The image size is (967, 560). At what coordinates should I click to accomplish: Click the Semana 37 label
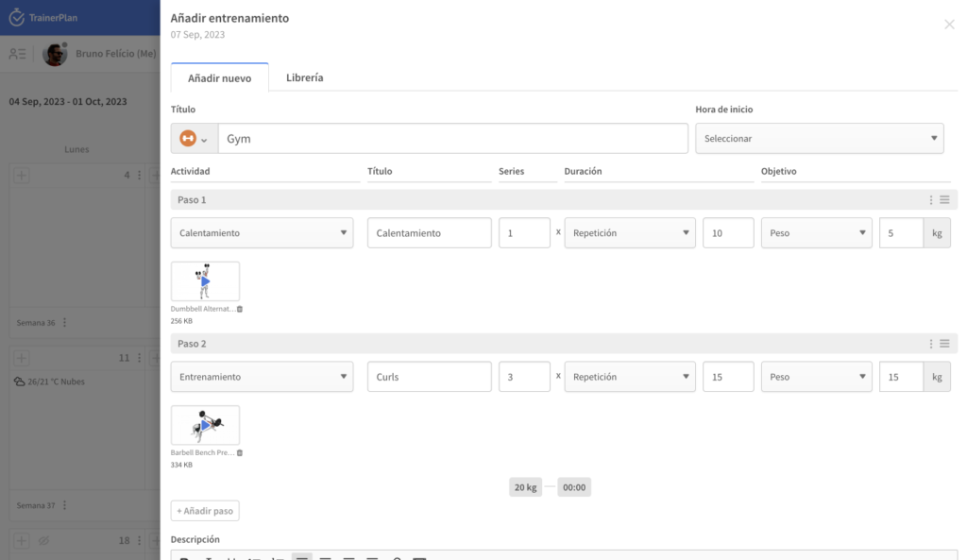36,505
